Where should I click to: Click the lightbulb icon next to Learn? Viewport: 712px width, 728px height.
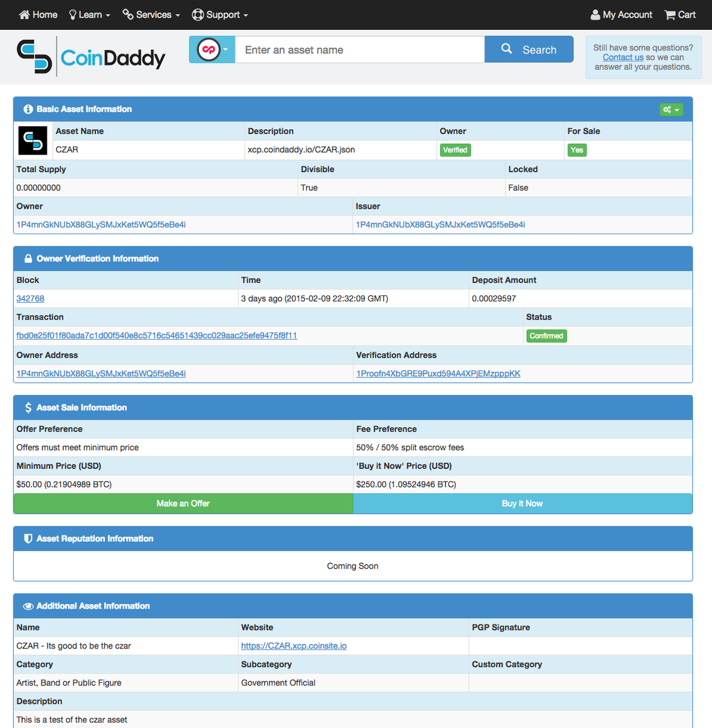pyautogui.click(x=73, y=15)
